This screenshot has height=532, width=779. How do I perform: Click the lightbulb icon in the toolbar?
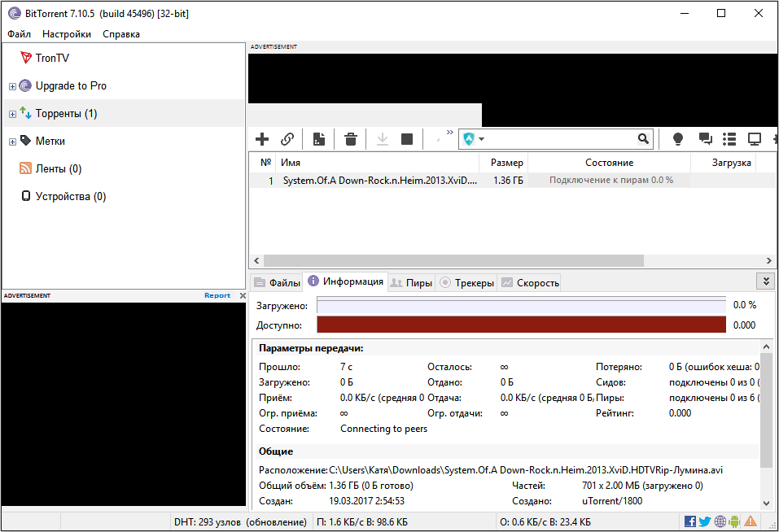[x=677, y=139]
